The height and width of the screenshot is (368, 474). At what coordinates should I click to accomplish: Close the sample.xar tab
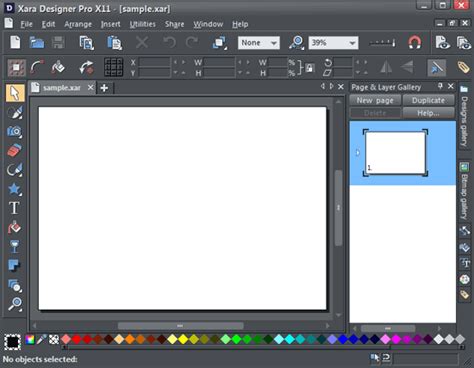pos(90,87)
